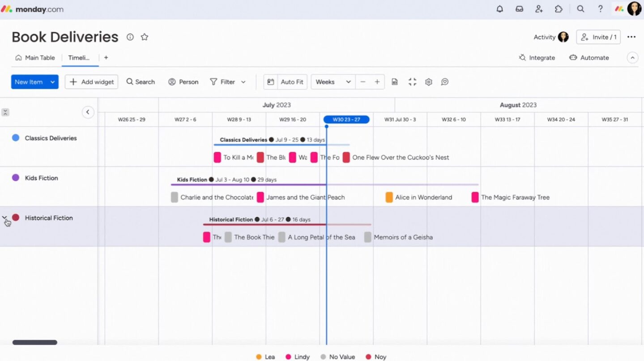
Task: Select the highlighted W30 23 - 27 week marker
Action: click(346, 119)
